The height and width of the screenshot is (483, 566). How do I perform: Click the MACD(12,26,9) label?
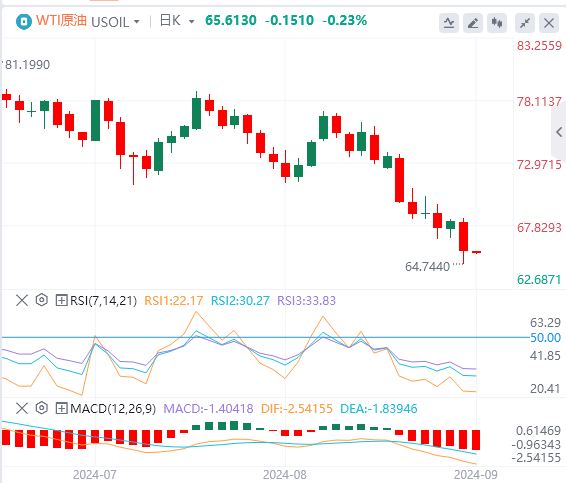click(x=113, y=409)
